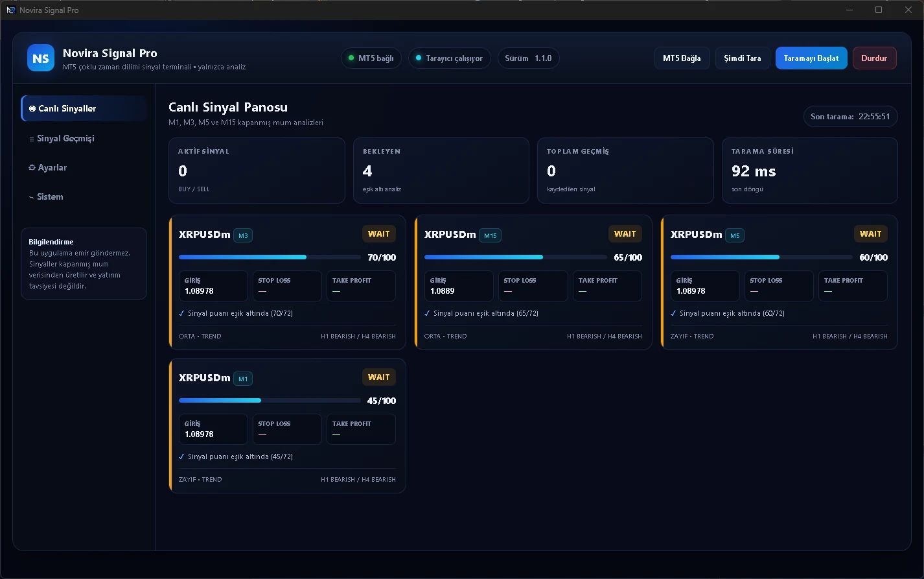The height and width of the screenshot is (579, 924).
Task: Click the Giriş box on the M5 card
Action: tap(705, 286)
